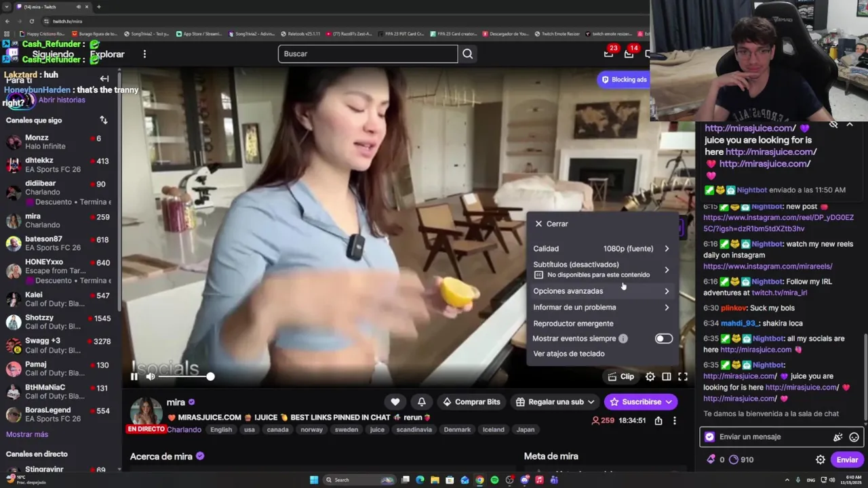Open Shotzzy channel in sidebar
This screenshot has height=488, width=868.
click(60, 322)
